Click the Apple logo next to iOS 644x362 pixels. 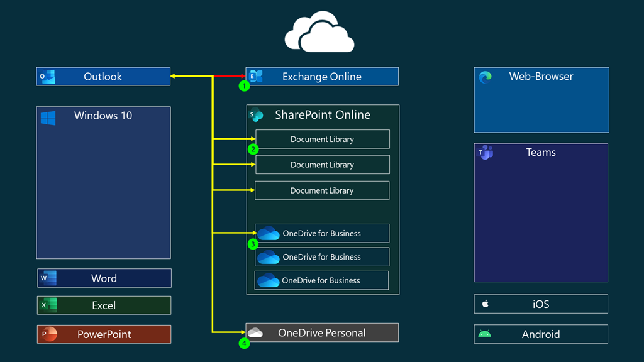click(x=484, y=304)
